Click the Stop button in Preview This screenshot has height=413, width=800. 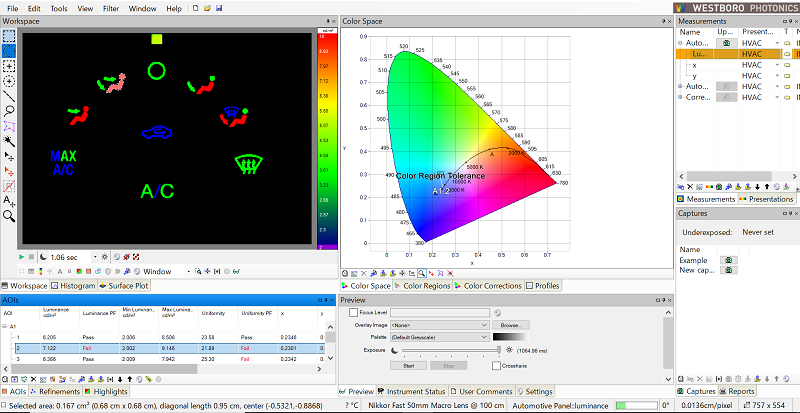(x=448, y=366)
